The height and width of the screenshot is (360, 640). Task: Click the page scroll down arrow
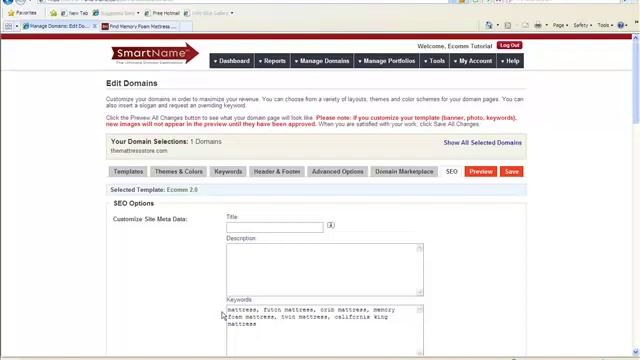pyautogui.click(x=636, y=351)
